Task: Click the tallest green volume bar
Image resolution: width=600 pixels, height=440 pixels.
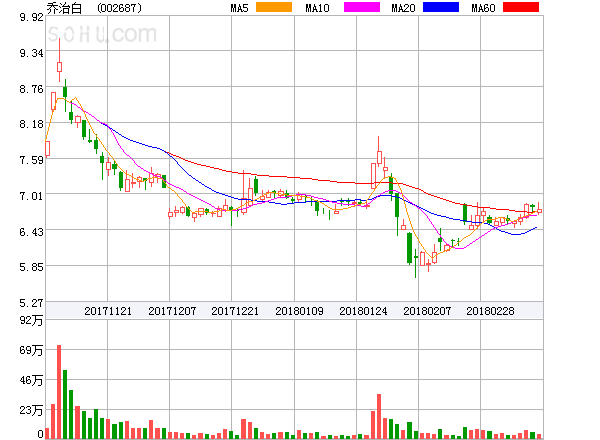Action: [65, 404]
